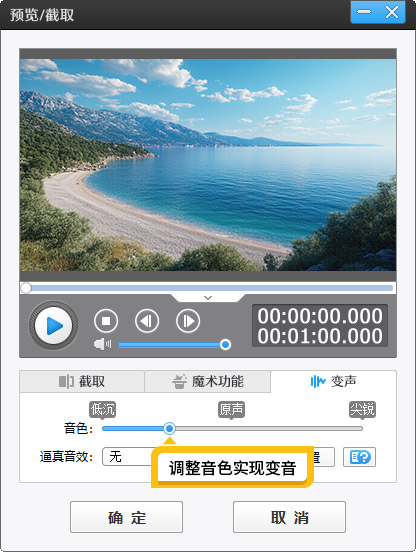The image size is (416, 552).
Task: Start playback with the blue play button
Action: pos(53,325)
